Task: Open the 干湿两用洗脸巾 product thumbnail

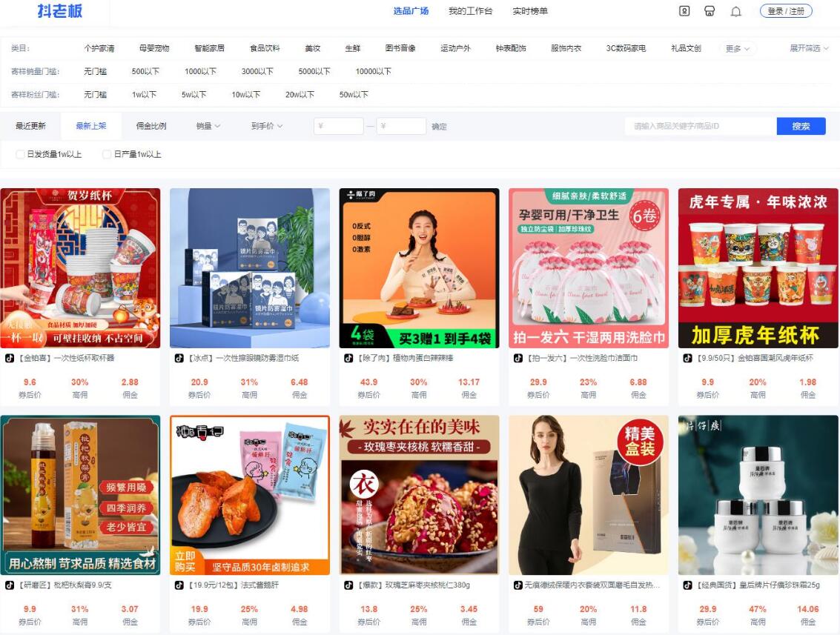Action: coord(589,267)
